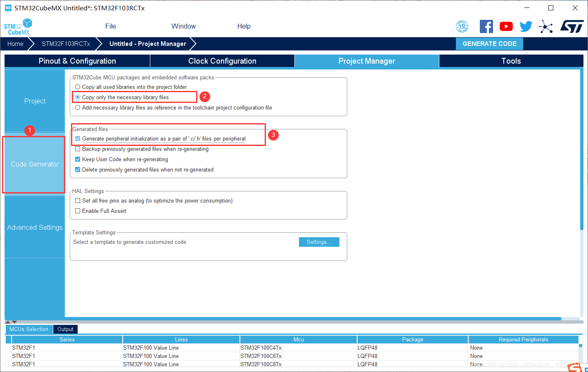This screenshot has height=372, width=588.
Task: Open the 10th anniversary badge icon
Action: point(462,26)
